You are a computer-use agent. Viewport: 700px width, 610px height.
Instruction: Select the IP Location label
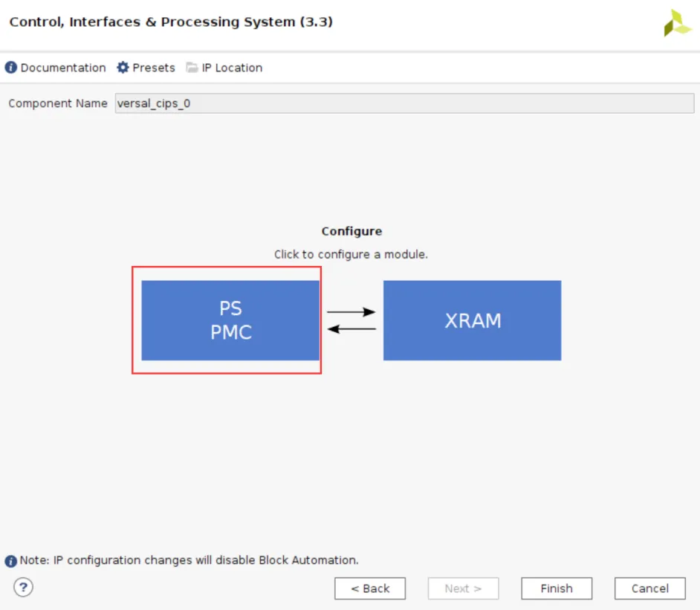click(232, 68)
